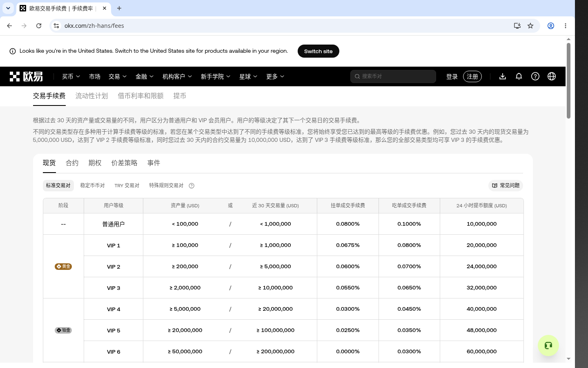Close the 欧易交易手续费 browser tab
Screen dimensions: 588x368
[x=105, y=8]
